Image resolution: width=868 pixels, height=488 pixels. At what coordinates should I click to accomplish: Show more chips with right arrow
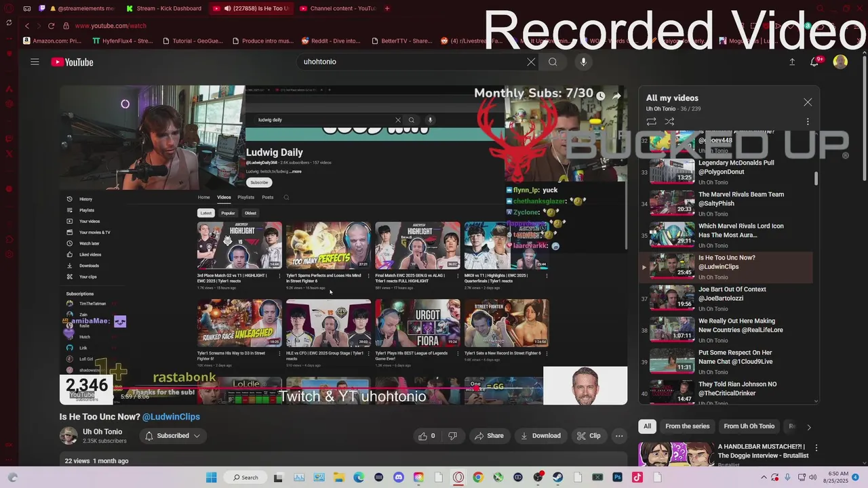808,427
